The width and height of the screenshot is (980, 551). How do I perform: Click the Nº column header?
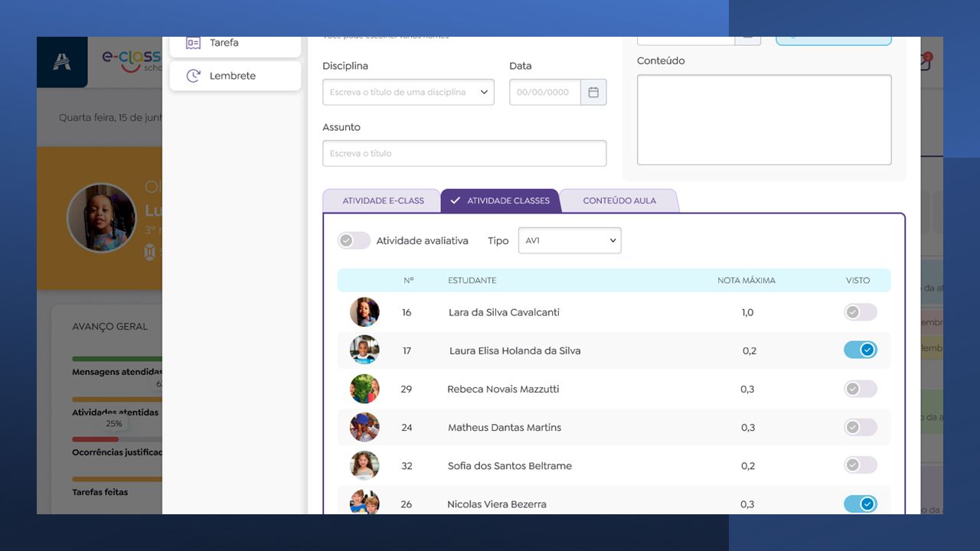click(408, 280)
